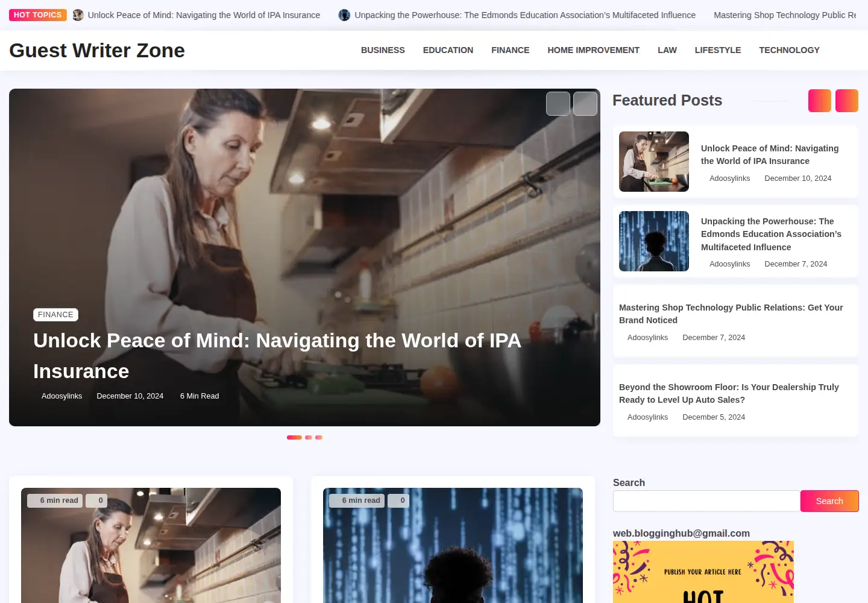Click the HOT TOPICS label
868x603 pixels.
coord(37,15)
